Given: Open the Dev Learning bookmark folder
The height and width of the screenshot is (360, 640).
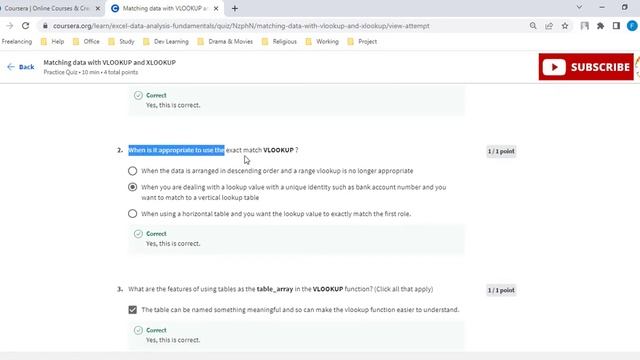Looking at the screenshot, I should pos(166,41).
